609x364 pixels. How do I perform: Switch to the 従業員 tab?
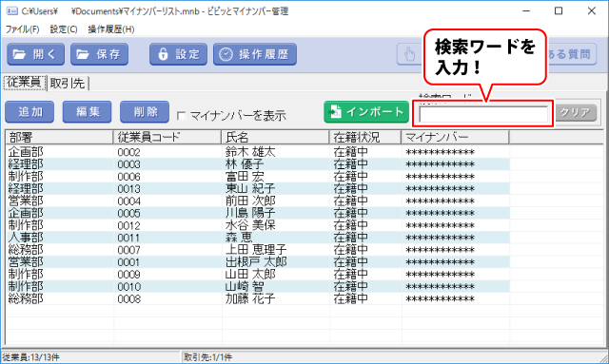(x=25, y=83)
